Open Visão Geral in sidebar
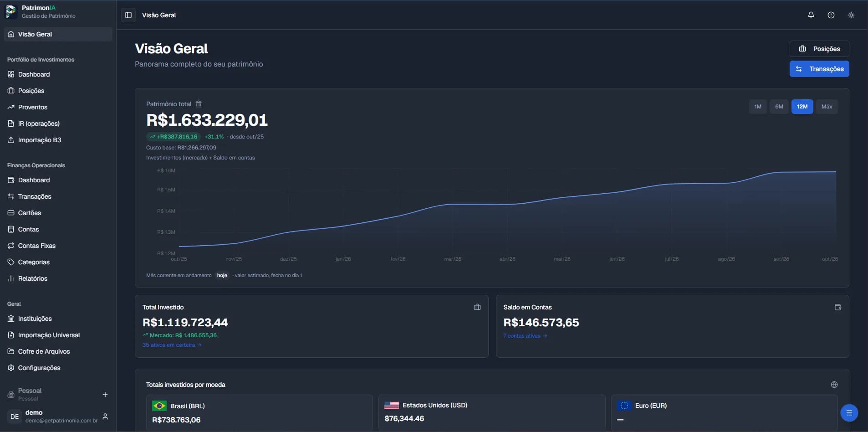The height and width of the screenshot is (432, 868). tap(58, 34)
